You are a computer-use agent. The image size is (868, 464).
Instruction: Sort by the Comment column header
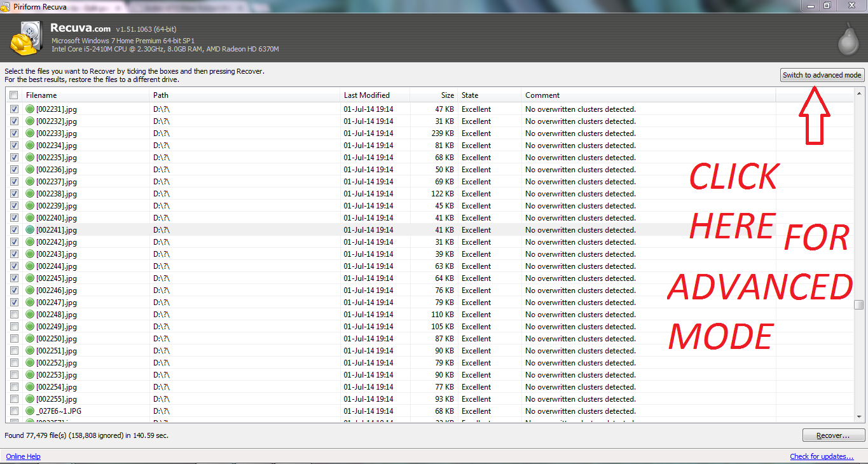click(649, 95)
